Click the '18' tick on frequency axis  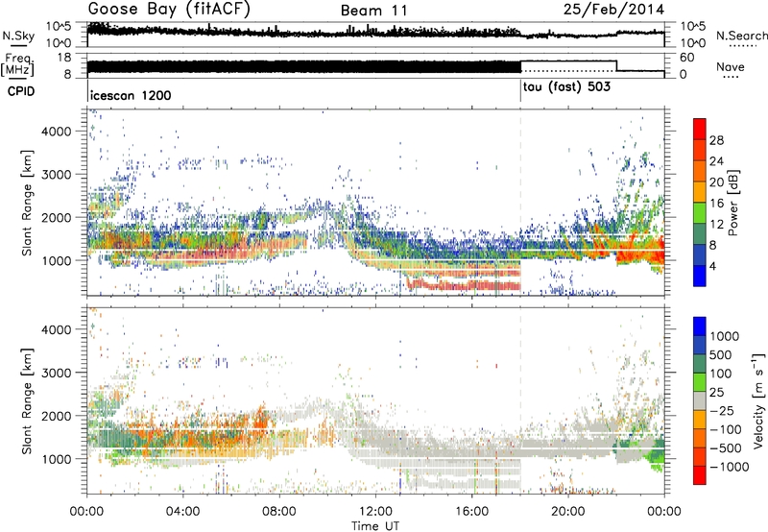[x=65, y=58]
